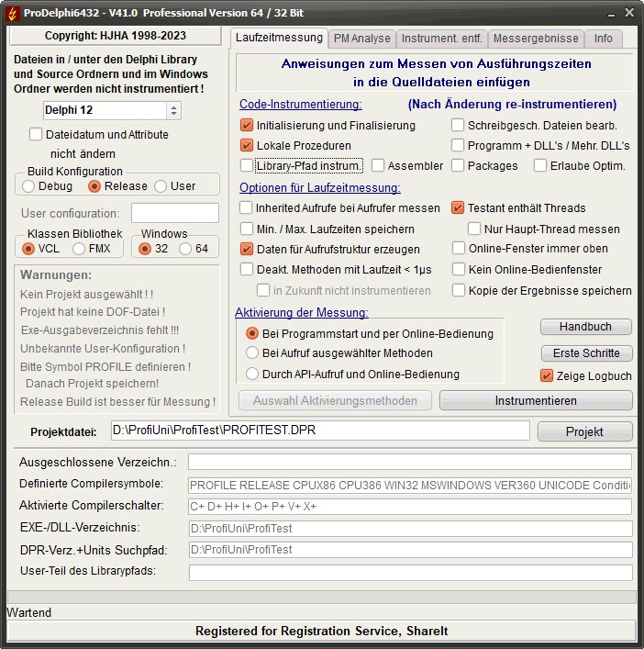Click the Ausgeschlossene Verzeichn. input field

409,462
